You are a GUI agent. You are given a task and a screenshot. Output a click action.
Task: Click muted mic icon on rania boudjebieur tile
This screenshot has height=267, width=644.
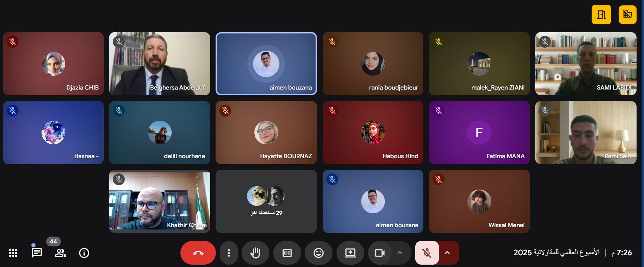[x=332, y=42]
